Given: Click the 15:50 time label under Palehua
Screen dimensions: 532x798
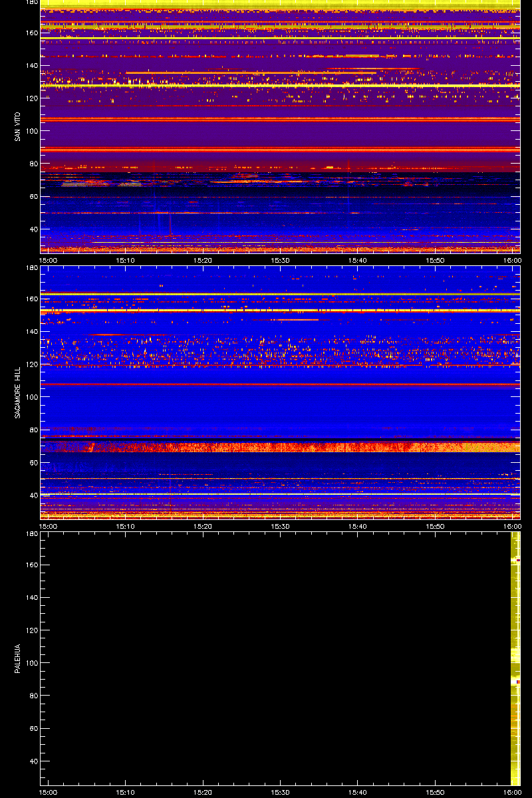Looking at the screenshot, I should coord(435,793).
